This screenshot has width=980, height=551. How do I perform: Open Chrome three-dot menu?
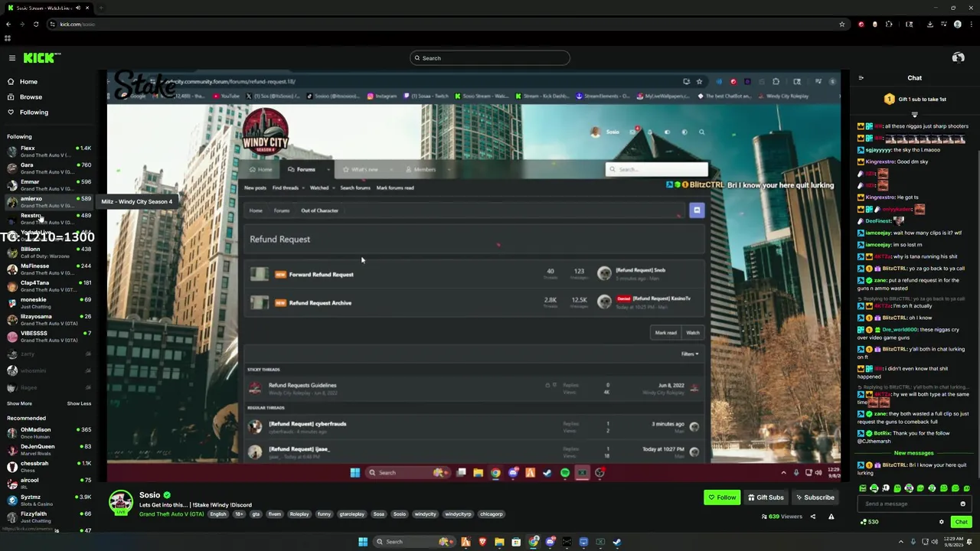pyautogui.click(x=972, y=24)
